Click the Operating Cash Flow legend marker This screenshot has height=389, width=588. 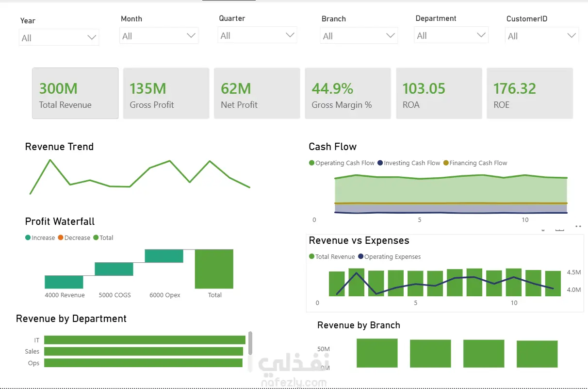pyautogui.click(x=311, y=163)
